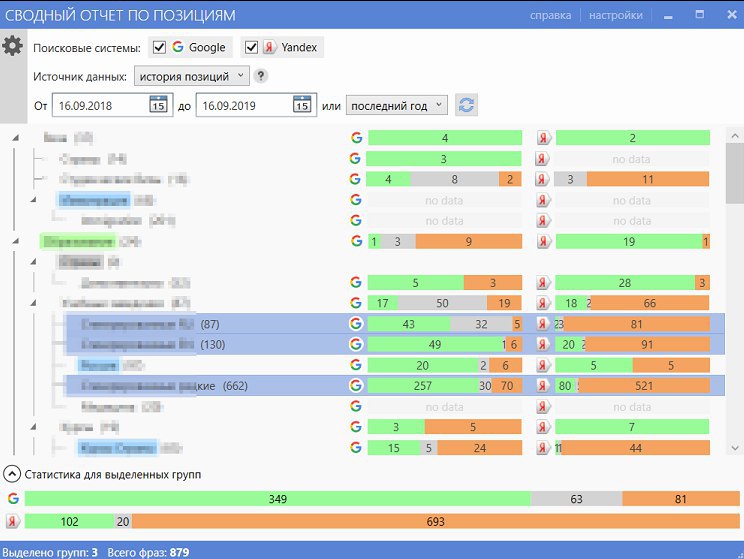This screenshot has width=744, height=559.
Task: Click the summary Google gray segment 63
Action: (577, 499)
